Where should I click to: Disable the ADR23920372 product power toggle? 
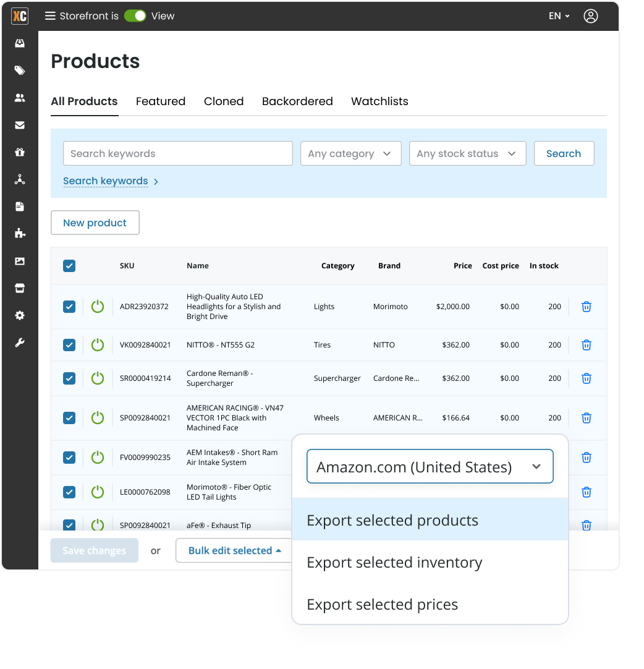coord(98,307)
